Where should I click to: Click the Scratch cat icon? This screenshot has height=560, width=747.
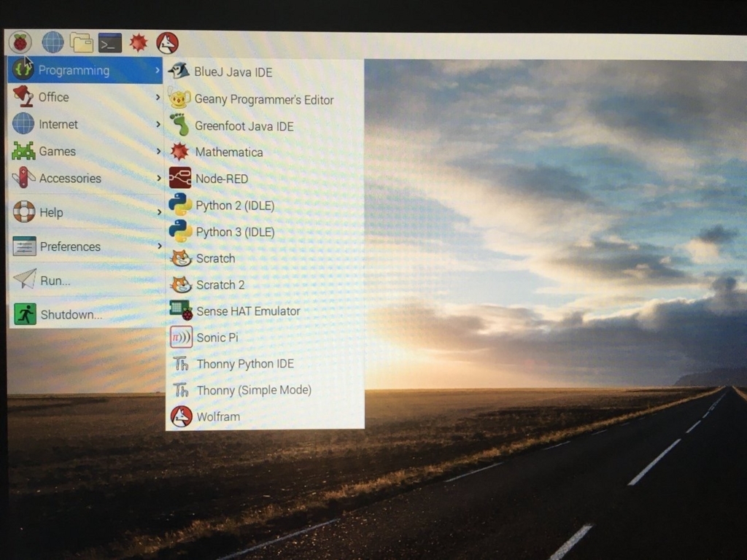click(x=181, y=258)
